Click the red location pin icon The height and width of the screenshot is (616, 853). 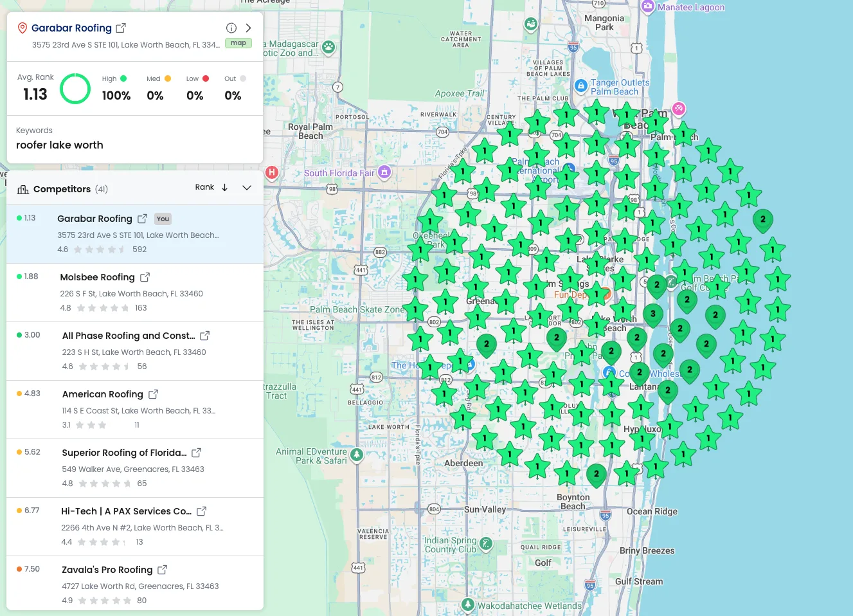[x=22, y=28]
